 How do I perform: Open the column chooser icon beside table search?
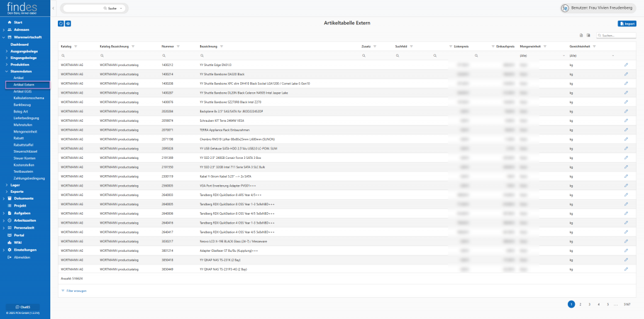coord(588,36)
